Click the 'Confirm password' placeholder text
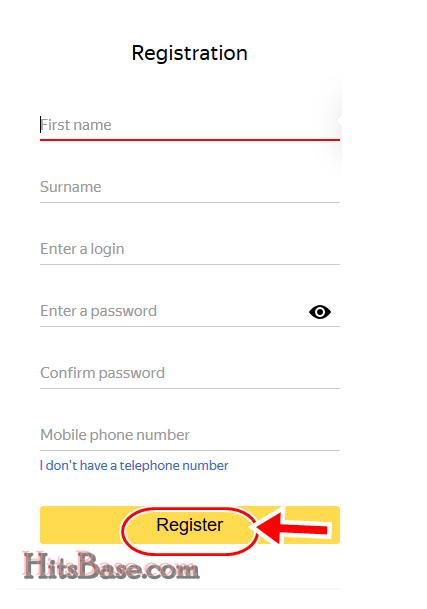 click(103, 373)
